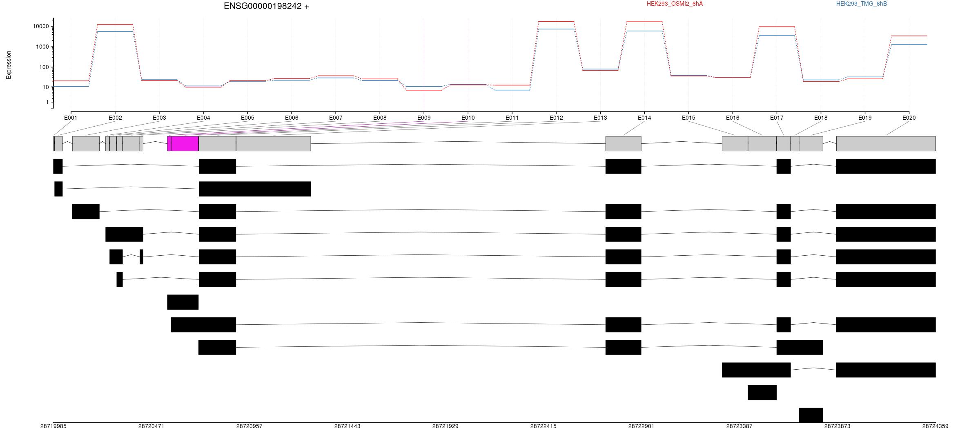Select exon bin label E020
Viewport: 980px width, 433px height.
coord(909,118)
